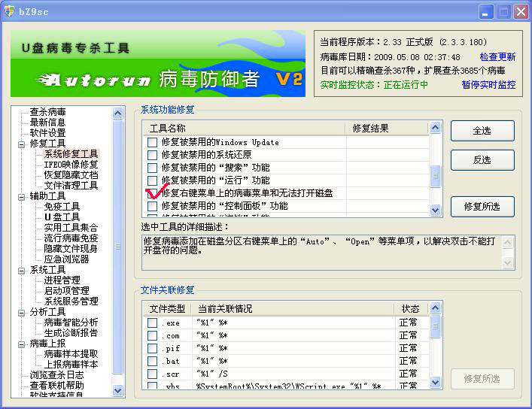This screenshot has height=409, width=532.
Task: Tick the .com file association checkbox
Action: (152, 335)
